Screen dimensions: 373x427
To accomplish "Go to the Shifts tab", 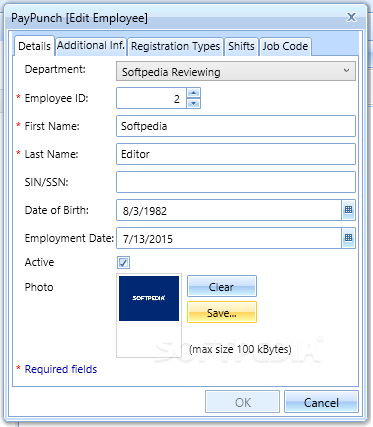I will coord(241,46).
